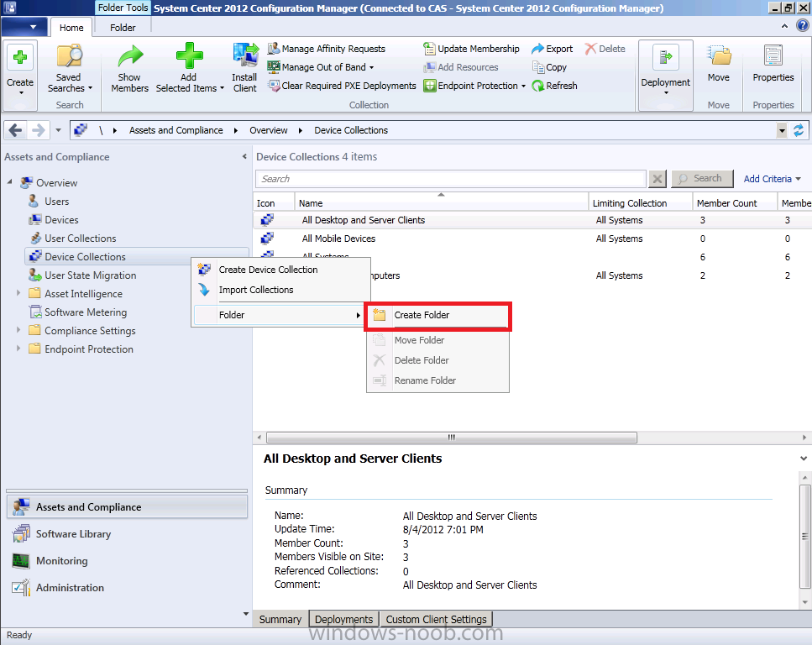This screenshot has height=645, width=812.
Task: Click Copy in the ribbon
Action: click(x=549, y=67)
